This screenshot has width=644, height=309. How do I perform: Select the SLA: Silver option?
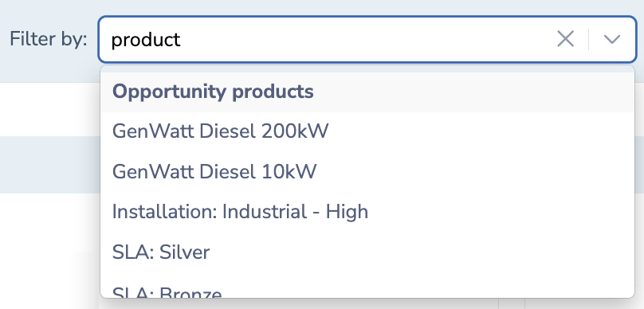coord(367,252)
